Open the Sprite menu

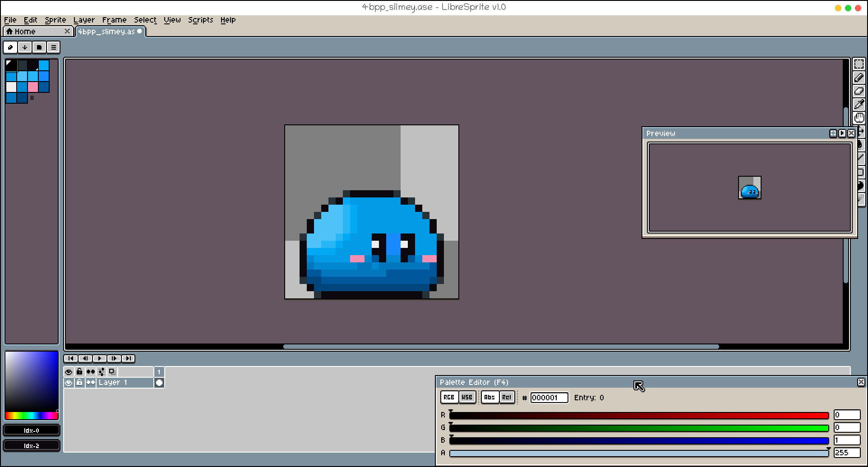click(x=55, y=20)
